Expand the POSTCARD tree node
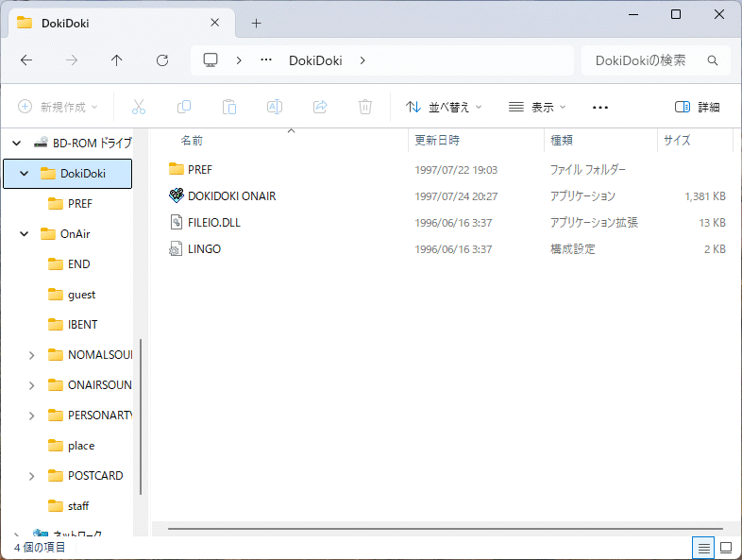 click(x=32, y=476)
